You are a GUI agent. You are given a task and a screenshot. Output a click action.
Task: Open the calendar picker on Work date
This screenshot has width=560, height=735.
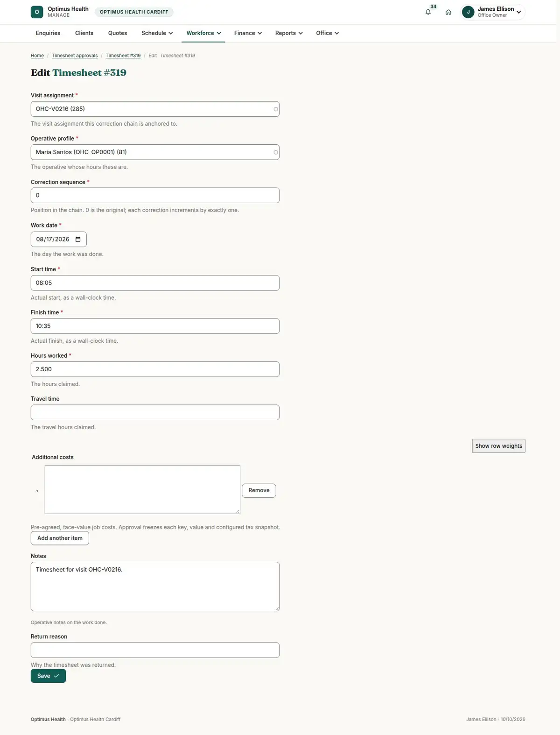pos(78,240)
